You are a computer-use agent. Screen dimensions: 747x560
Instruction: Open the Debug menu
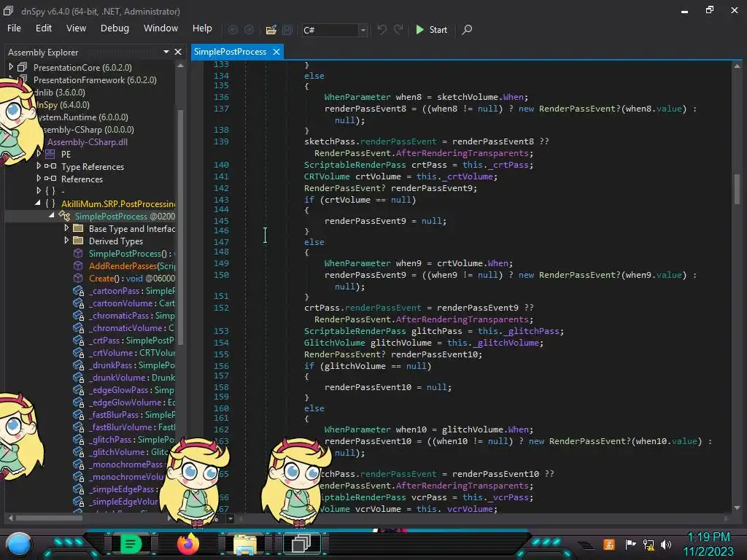(x=115, y=28)
